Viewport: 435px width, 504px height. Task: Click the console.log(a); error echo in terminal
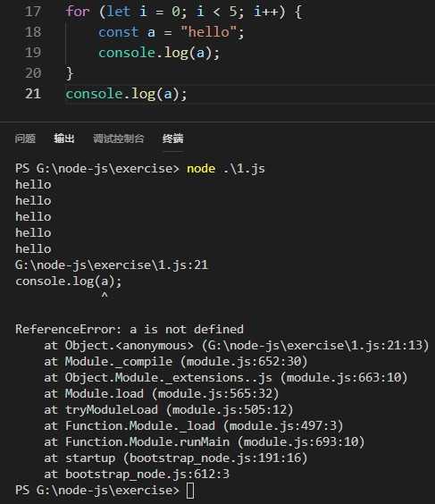click(x=69, y=281)
